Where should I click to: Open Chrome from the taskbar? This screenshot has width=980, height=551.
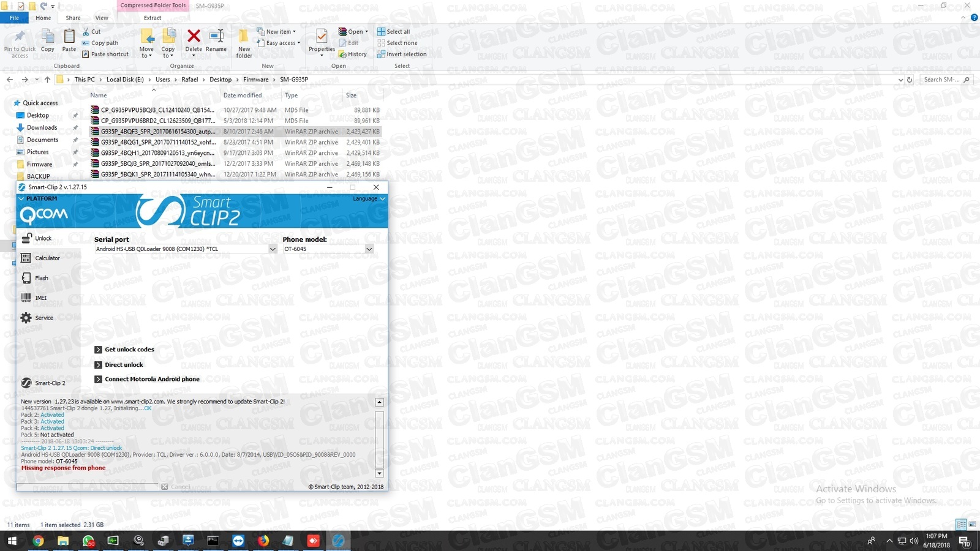38,541
